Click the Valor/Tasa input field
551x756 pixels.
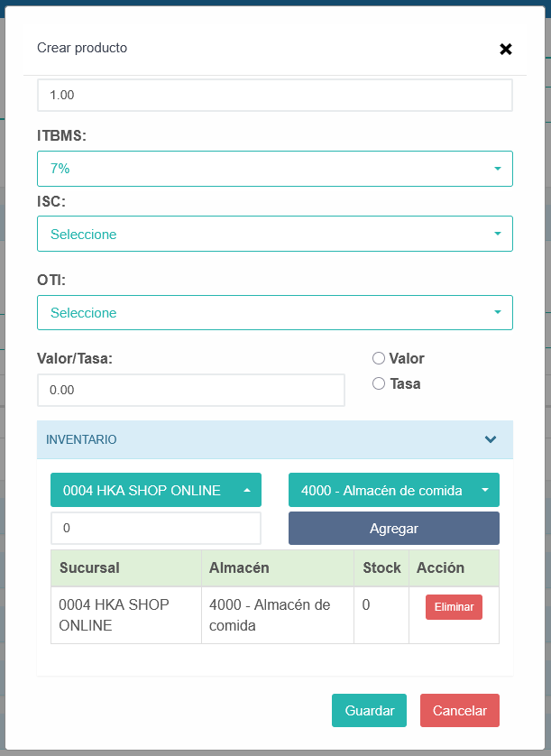tap(190, 391)
